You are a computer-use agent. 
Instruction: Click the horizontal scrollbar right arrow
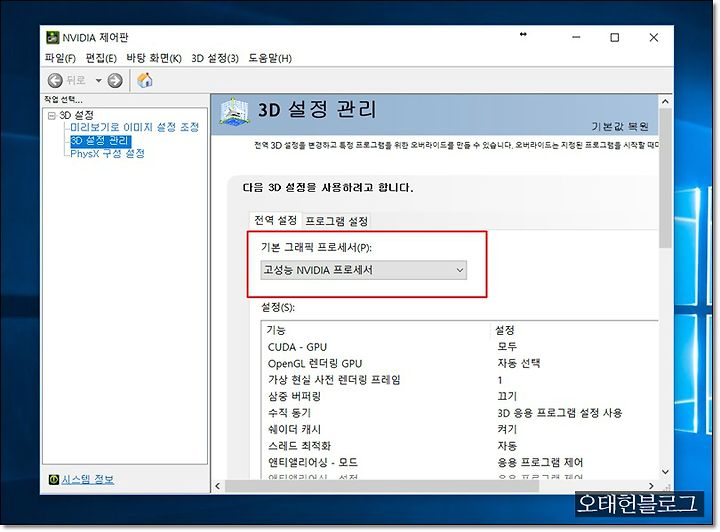pos(651,486)
